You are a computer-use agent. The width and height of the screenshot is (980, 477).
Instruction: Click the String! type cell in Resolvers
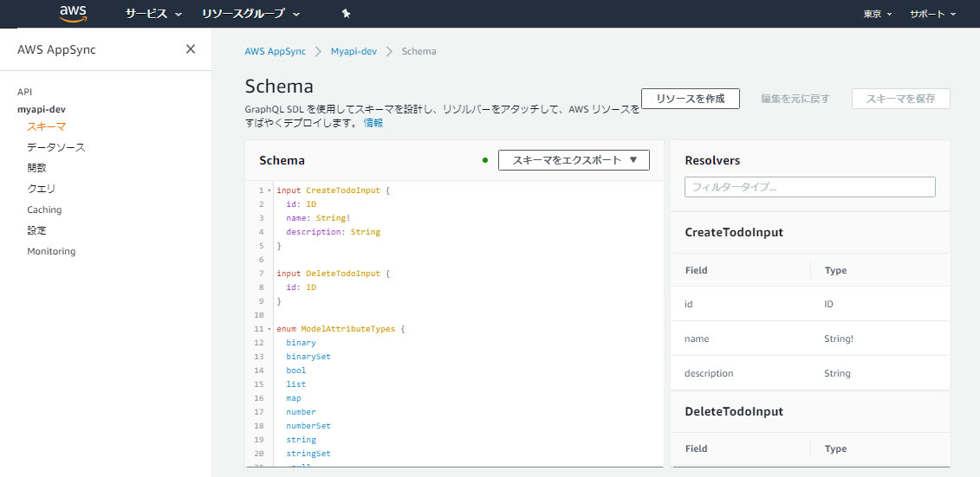point(839,338)
